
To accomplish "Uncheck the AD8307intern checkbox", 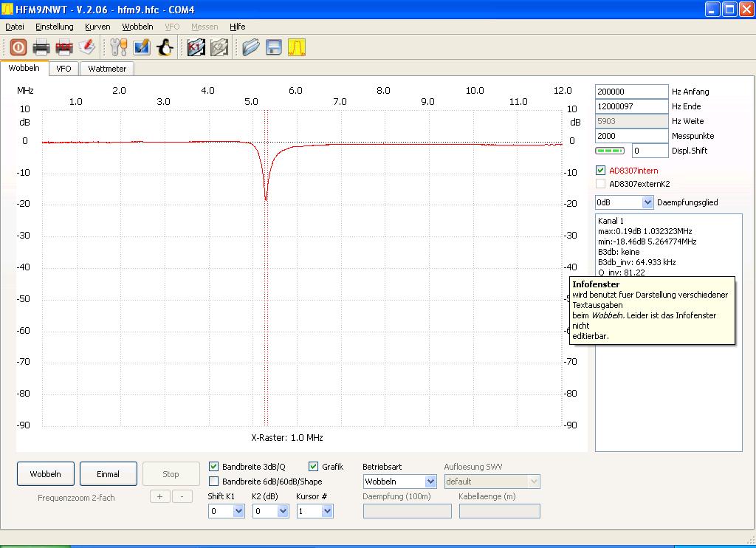I will point(601,171).
